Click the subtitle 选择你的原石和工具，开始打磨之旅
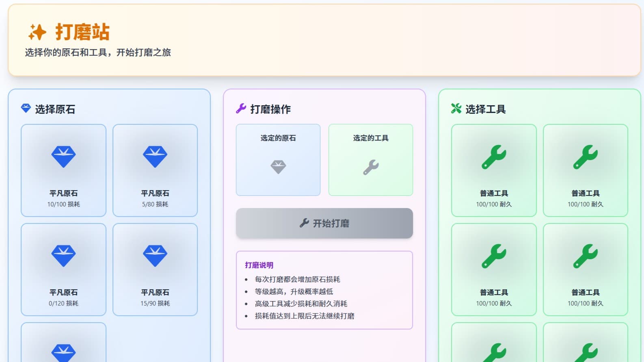 (98, 52)
